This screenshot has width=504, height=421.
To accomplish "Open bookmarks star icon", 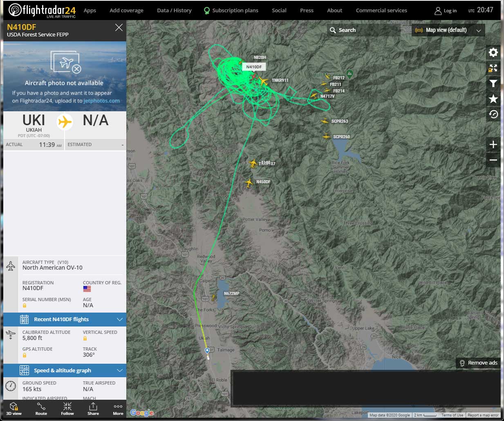I will (x=493, y=99).
